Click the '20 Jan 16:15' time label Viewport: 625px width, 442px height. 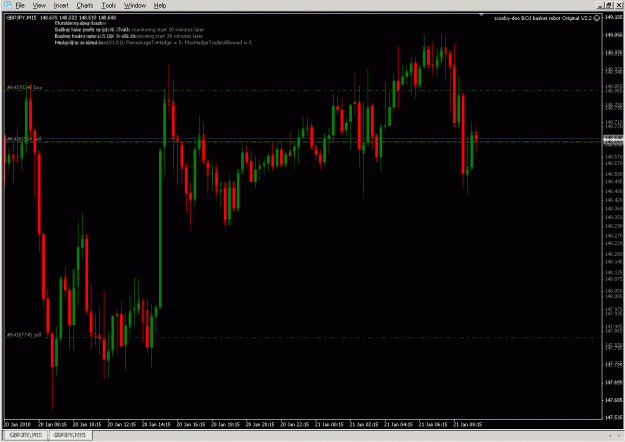pyautogui.click(x=191, y=424)
